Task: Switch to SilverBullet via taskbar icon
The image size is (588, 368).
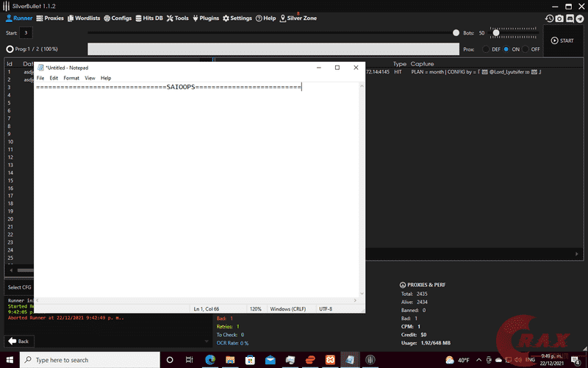Action: (370, 360)
